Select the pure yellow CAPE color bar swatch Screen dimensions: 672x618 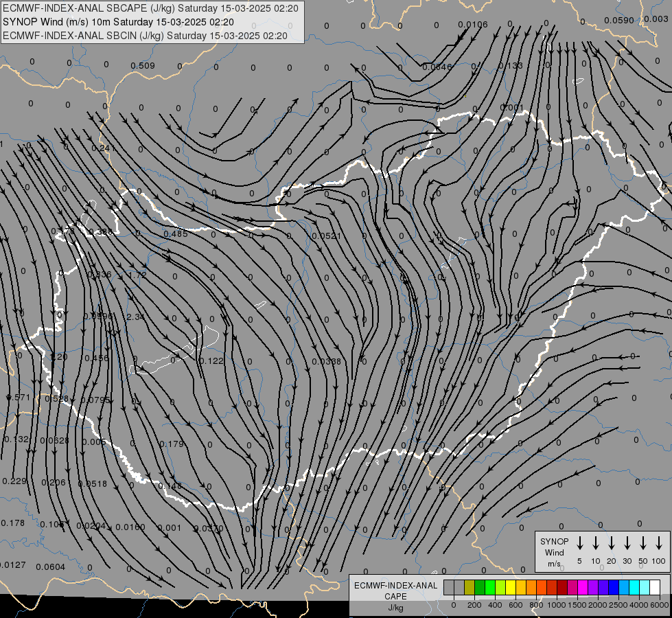point(511,588)
